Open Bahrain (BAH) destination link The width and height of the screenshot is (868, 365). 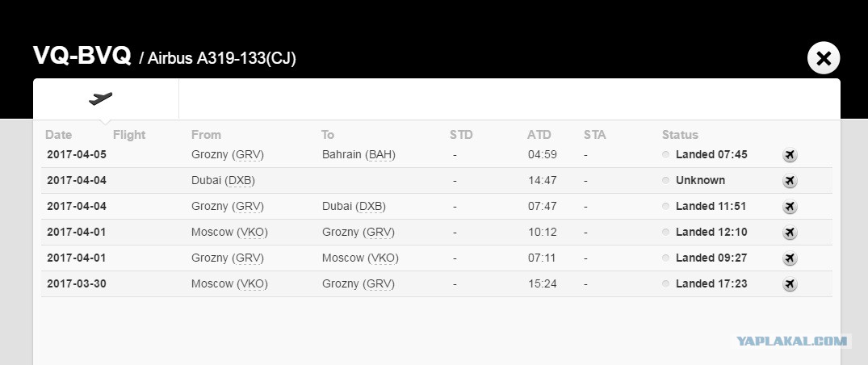(x=359, y=154)
